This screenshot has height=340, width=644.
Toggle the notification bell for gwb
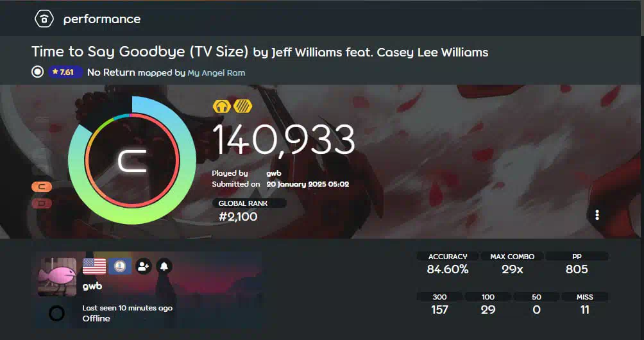(164, 266)
